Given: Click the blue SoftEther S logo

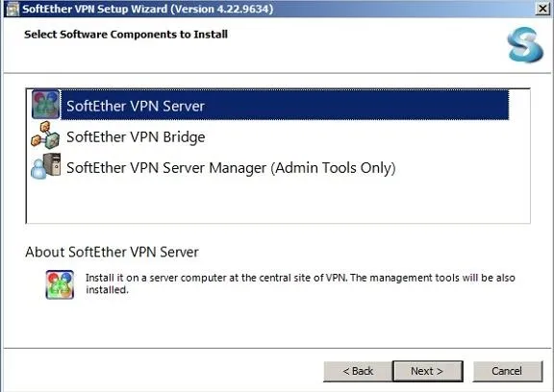Looking at the screenshot, I should (x=525, y=45).
